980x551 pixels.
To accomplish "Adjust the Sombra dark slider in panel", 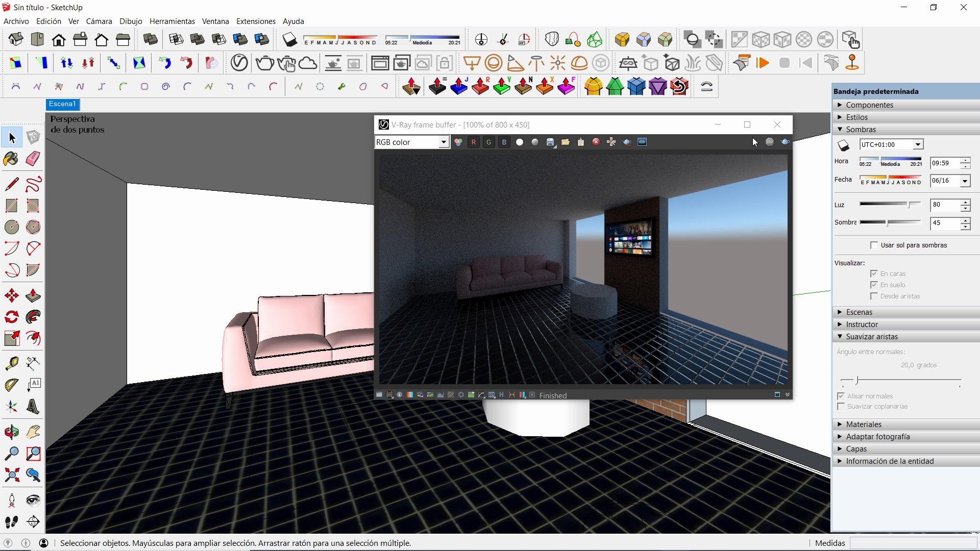I will coord(890,223).
